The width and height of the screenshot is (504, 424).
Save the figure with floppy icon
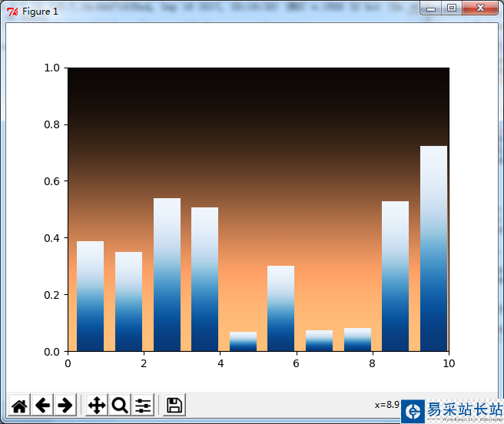pos(174,405)
